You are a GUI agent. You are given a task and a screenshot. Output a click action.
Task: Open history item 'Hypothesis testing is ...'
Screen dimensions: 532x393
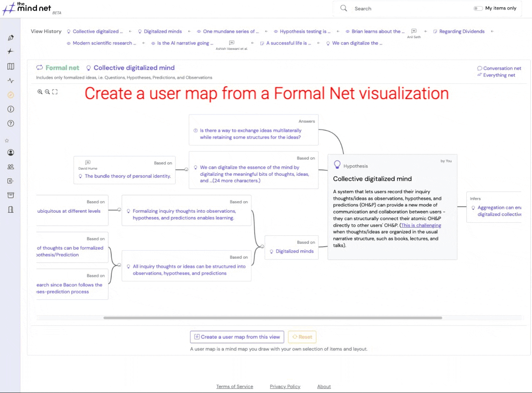[305, 31]
